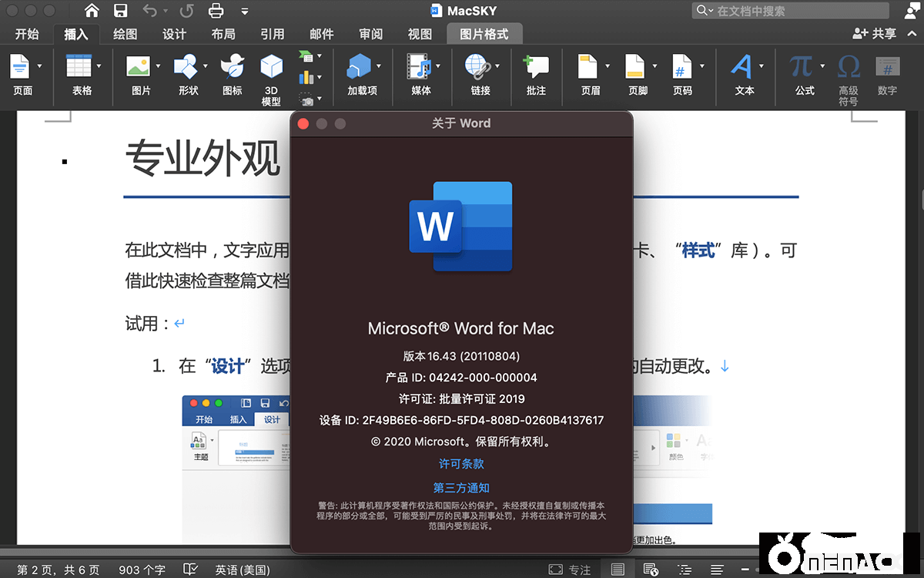Expand the 公式 equation dropdown arrow
The height and width of the screenshot is (578, 924).
click(x=822, y=66)
